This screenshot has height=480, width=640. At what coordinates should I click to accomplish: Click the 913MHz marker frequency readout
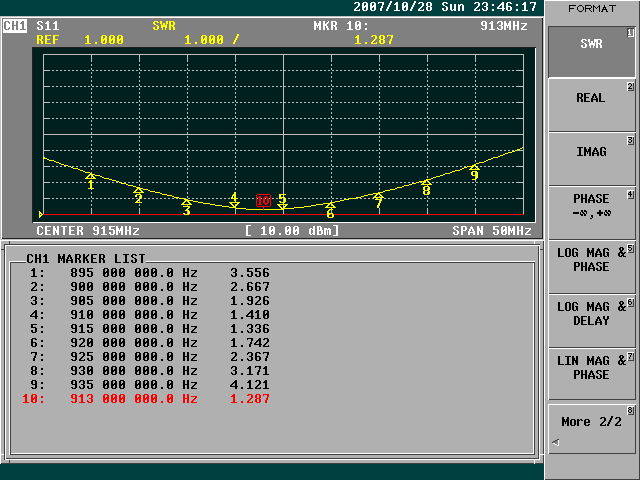504,26
